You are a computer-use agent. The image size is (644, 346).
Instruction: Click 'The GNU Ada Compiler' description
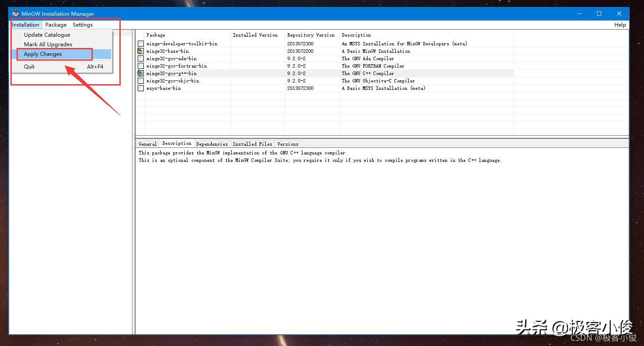coord(368,58)
